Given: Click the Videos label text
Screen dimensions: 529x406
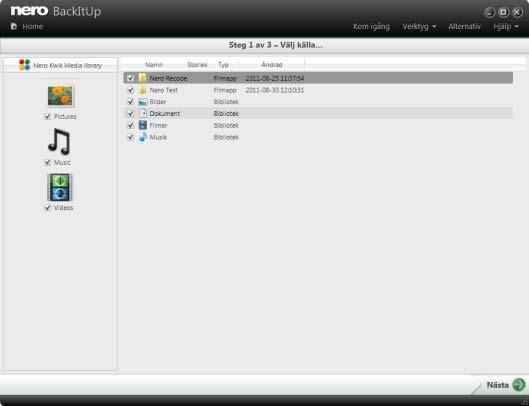Looking at the screenshot, I should 63,208.
